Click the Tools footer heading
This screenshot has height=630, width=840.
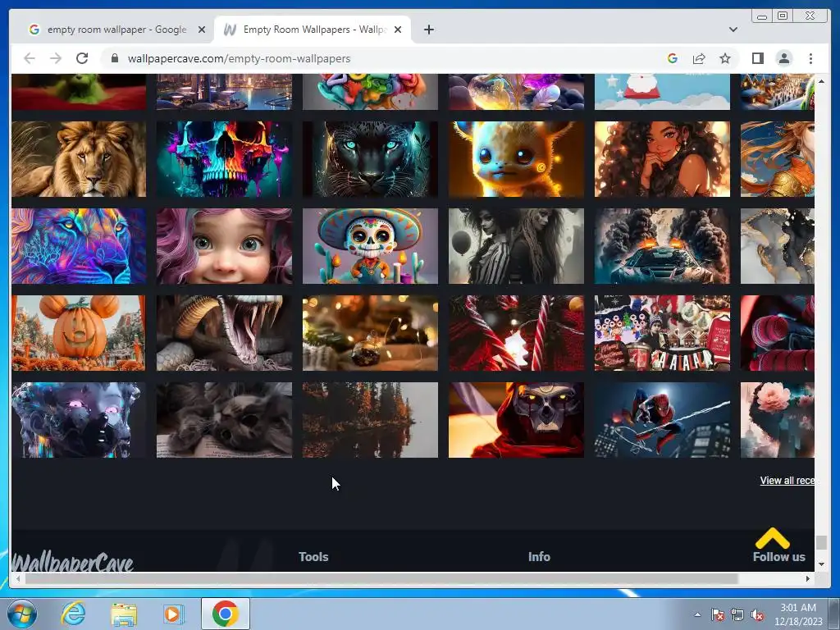click(x=313, y=557)
